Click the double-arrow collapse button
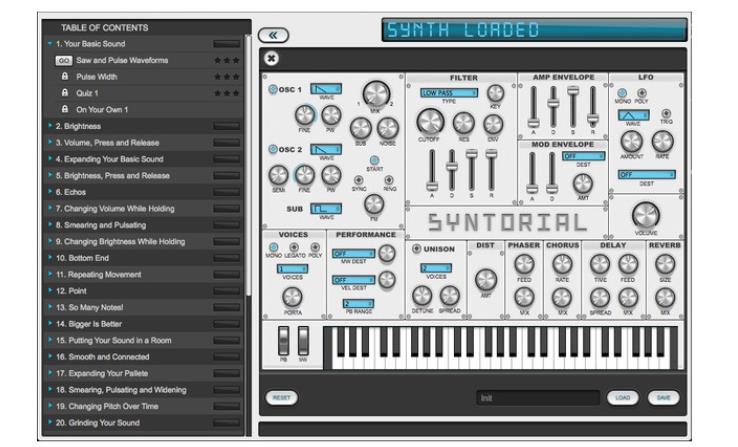Viewport: 738px width, 447px height. pos(273,35)
